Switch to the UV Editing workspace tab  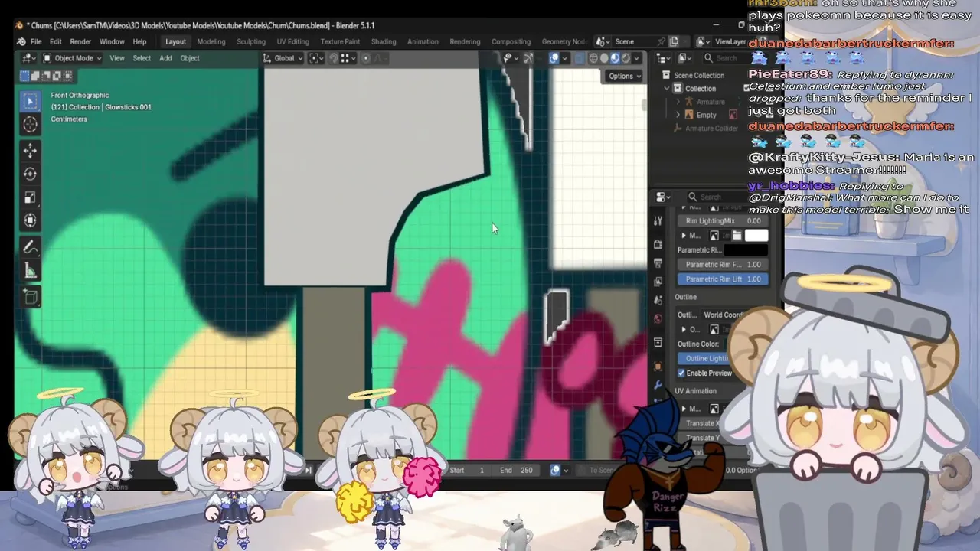coord(292,41)
